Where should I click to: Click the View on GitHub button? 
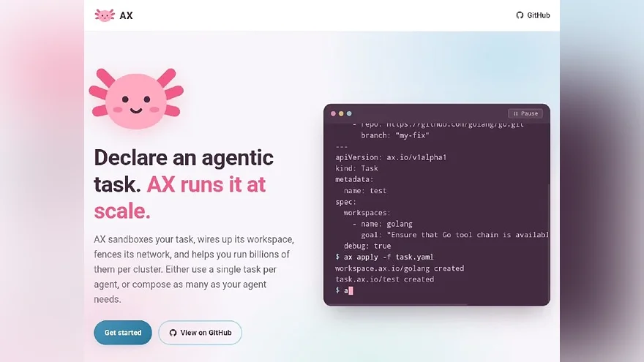pos(200,333)
